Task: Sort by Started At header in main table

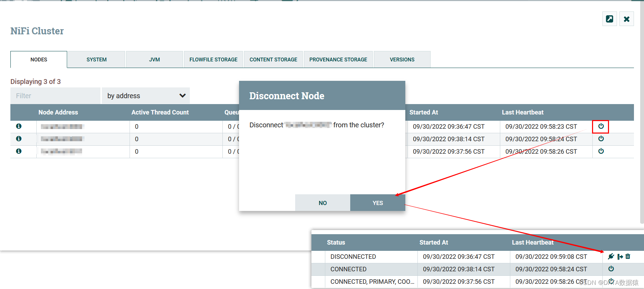Action: pyautogui.click(x=424, y=112)
